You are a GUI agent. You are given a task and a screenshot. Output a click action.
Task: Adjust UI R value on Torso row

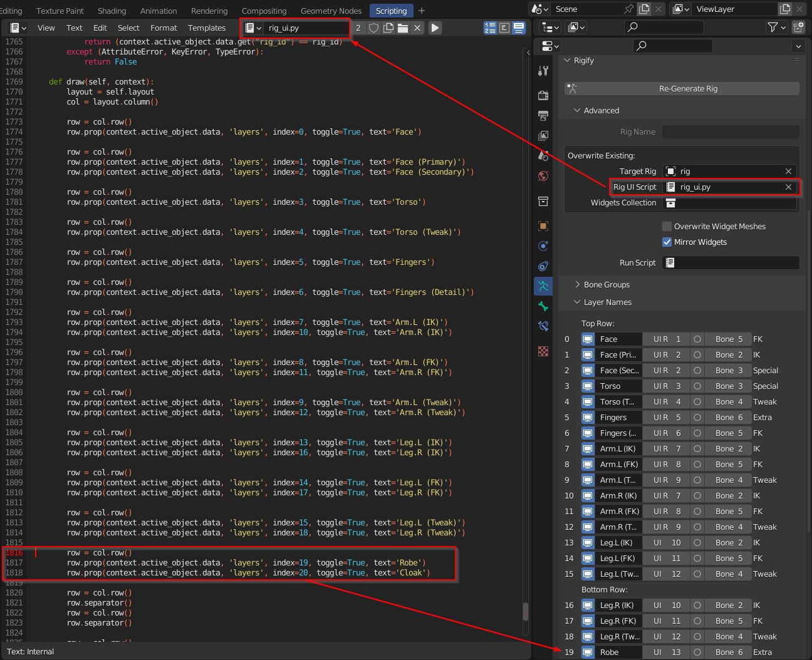point(667,386)
